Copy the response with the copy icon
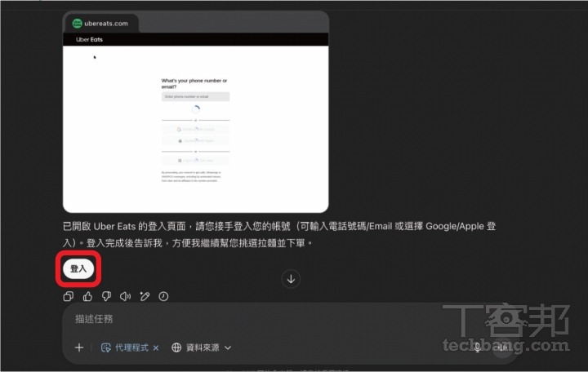The height and width of the screenshot is (372, 588). (x=69, y=296)
